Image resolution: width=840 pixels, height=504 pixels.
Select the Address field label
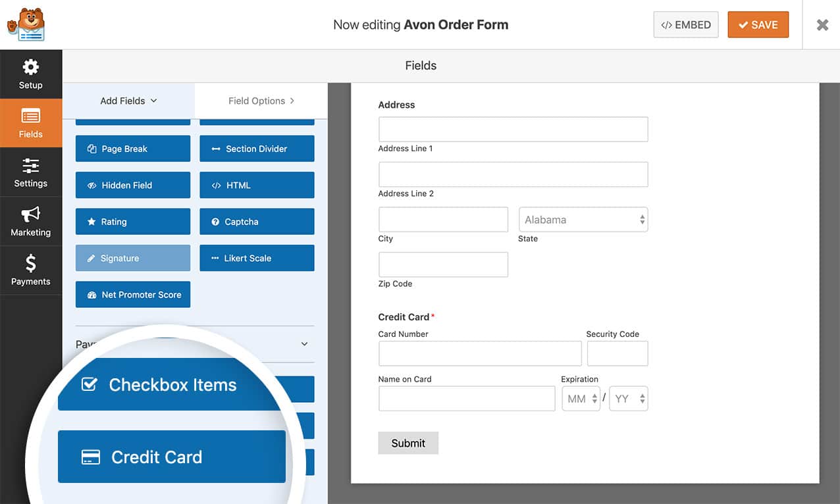tap(396, 105)
